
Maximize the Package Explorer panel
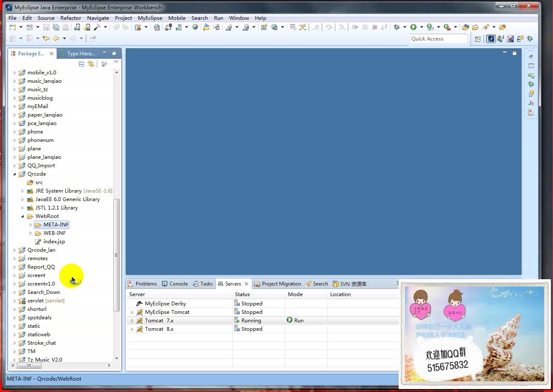pos(114,53)
